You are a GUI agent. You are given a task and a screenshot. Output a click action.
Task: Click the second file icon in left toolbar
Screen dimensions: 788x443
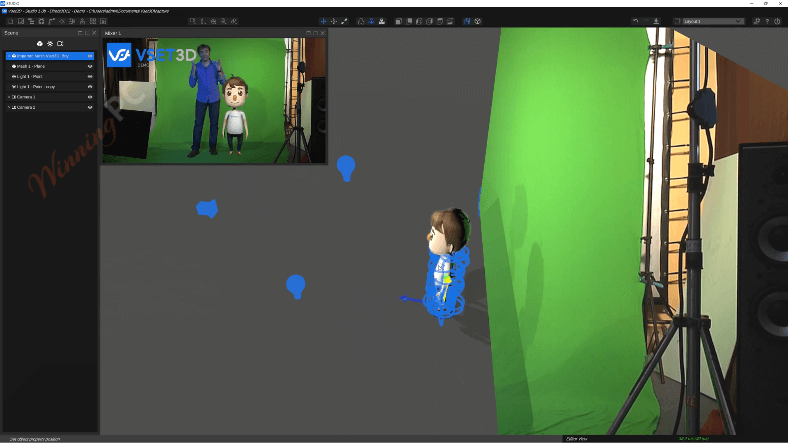pyautogui.click(x=21, y=21)
